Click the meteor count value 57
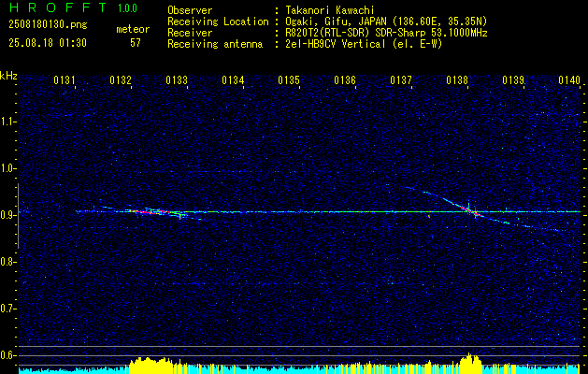588x374 pixels. pos(136,43)
